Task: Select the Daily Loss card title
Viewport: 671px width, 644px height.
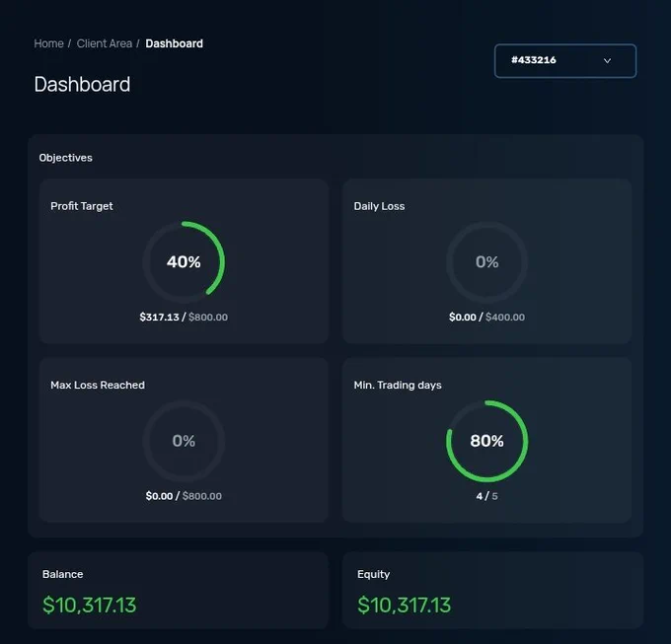Action: (379, 206)
